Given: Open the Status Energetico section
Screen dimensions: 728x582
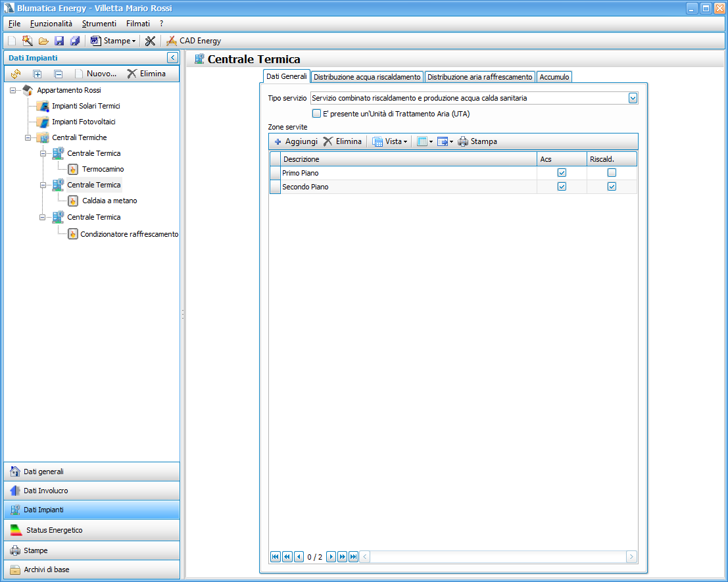Looking at the screenshot, I should pyautogui.click(x=91, y=530).
